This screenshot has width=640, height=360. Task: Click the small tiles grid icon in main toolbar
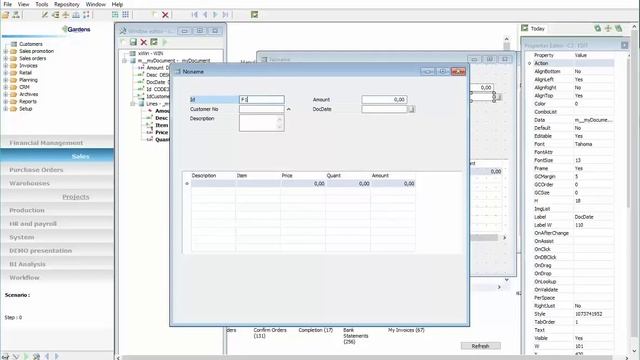click(x=125, y=15)
